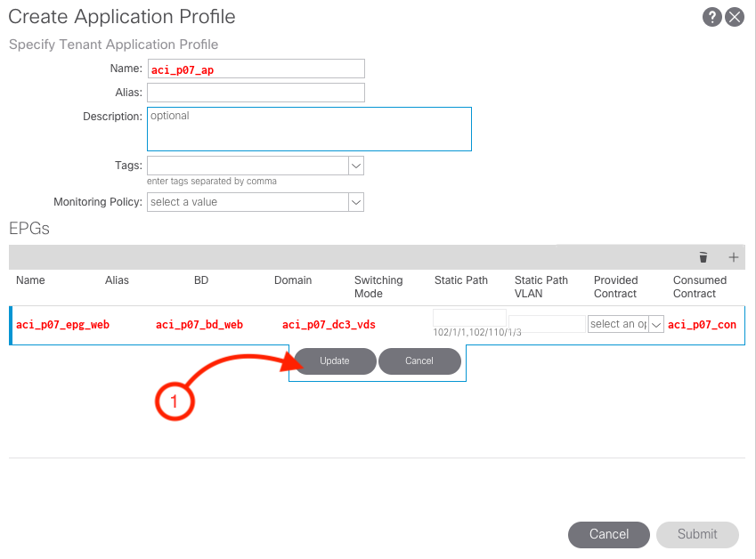Close the Create Application Profile dialog
This screenshot has width=756, height=559.
click(735, 17)
